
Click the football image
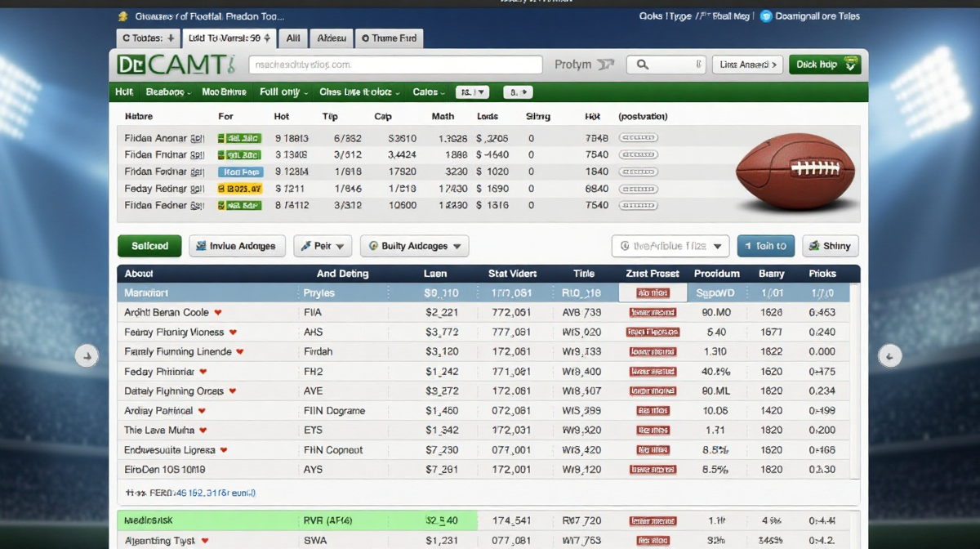point(794,170)
